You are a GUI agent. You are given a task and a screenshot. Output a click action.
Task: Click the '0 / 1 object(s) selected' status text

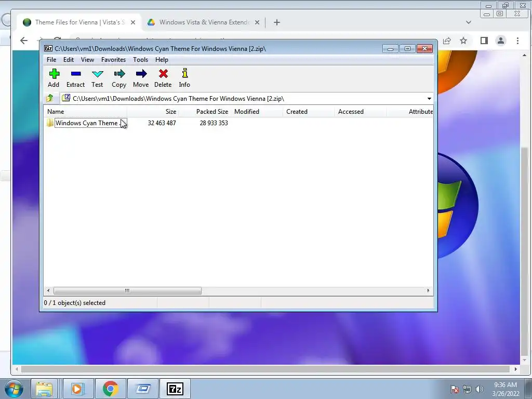(75, 303)
